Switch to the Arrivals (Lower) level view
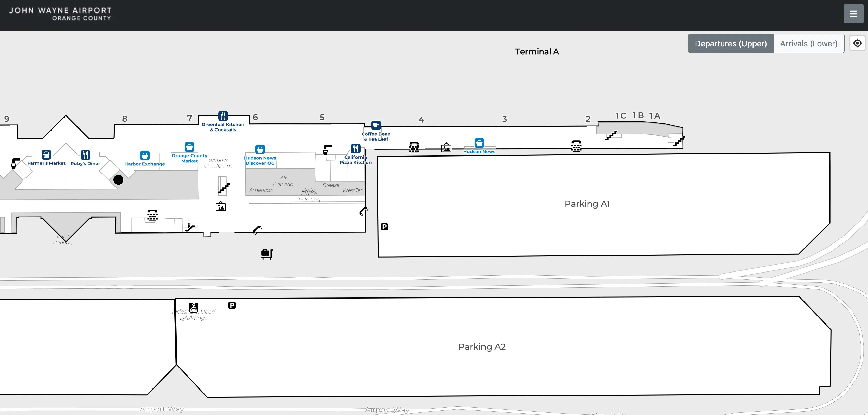 809,43
